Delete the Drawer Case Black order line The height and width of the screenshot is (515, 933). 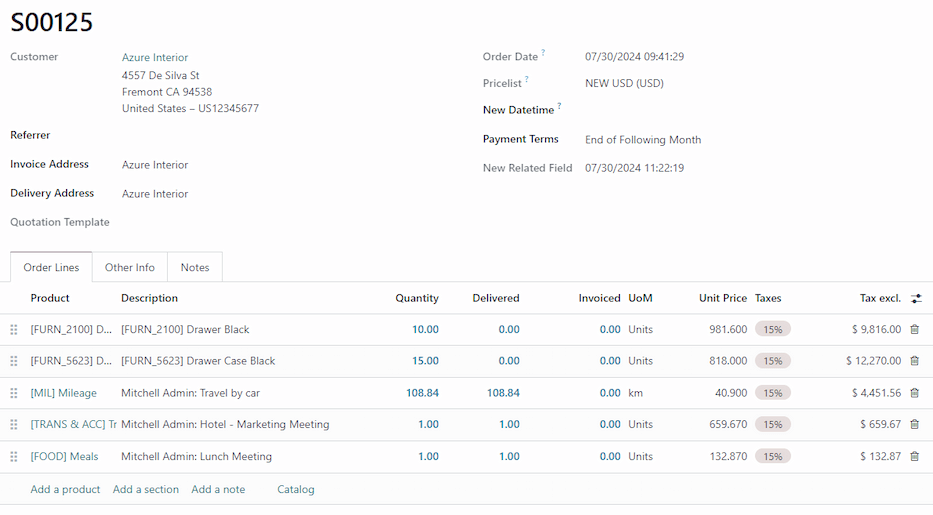click(914, 361)
